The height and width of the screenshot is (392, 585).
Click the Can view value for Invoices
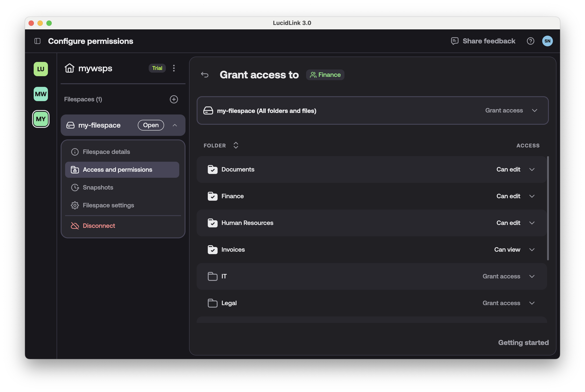(x=507, y=250)
